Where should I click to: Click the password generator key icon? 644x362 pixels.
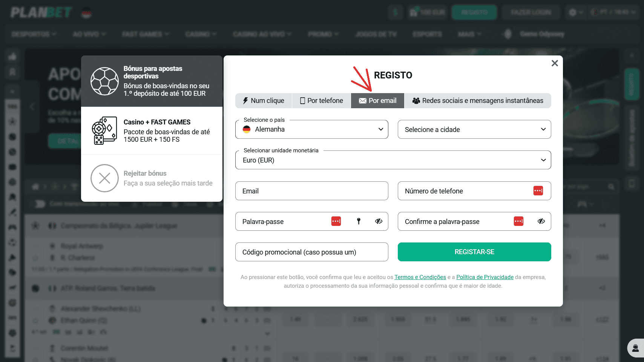click(359, 221)
